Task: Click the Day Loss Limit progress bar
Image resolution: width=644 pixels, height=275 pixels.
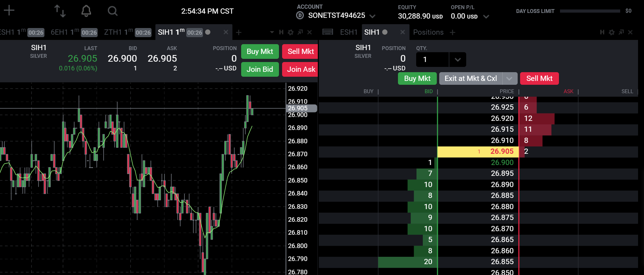Action: pyautogui.click(x=590, y=11)
